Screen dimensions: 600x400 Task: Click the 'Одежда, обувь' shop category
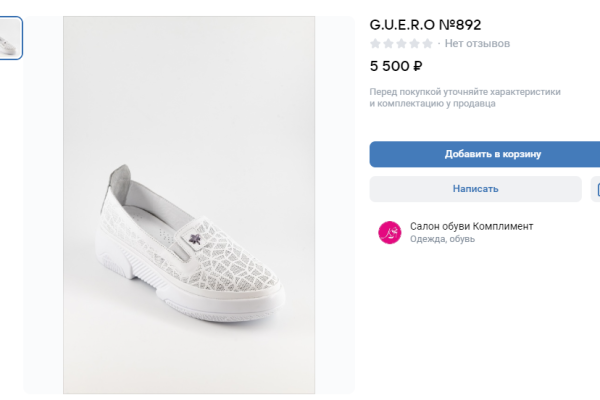coord(442,240)
